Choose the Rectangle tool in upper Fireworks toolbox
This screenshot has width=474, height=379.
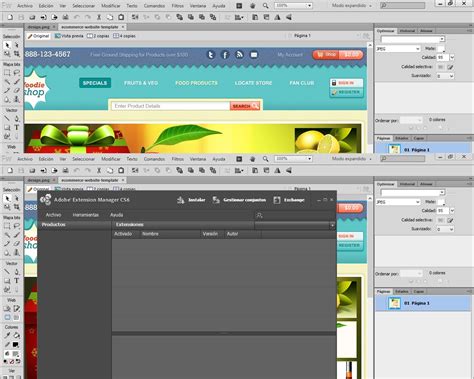[7, 127]
